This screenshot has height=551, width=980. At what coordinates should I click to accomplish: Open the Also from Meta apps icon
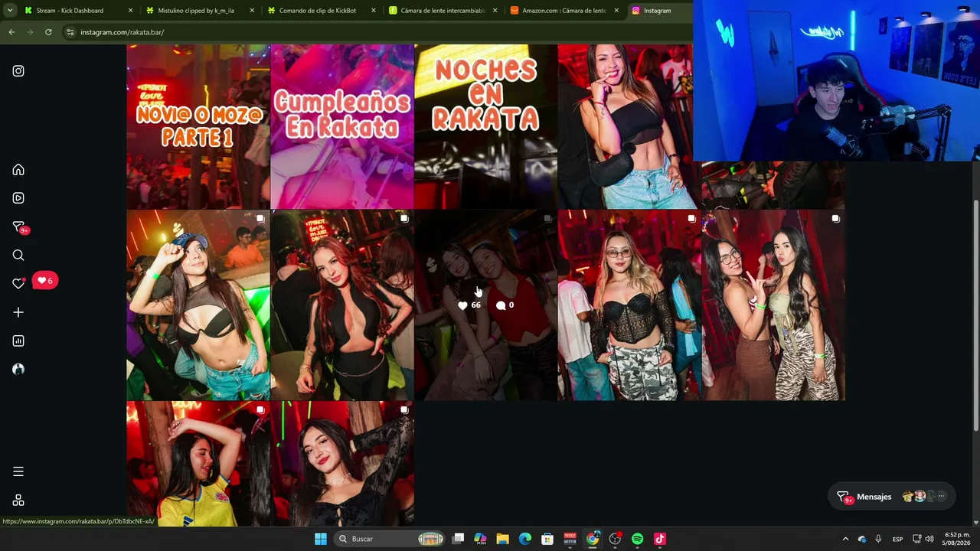pyautogui.click(x=18, y=500)
